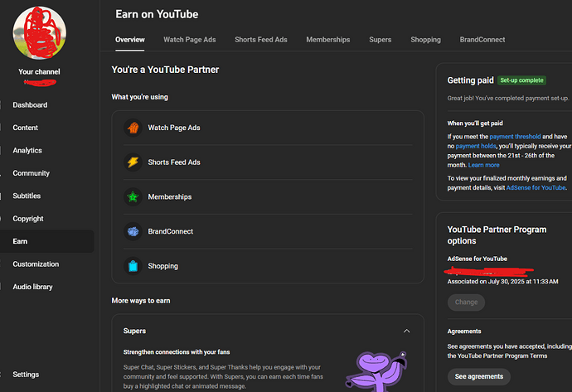This screenshot has height=392, width=572.
Task: Switch to the Memberships tab
Action: coord(328,40)
